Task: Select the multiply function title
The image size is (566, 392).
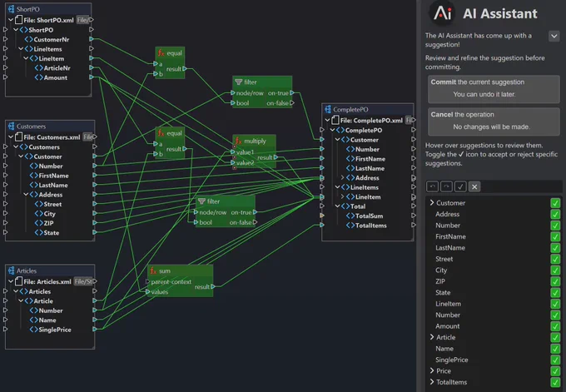Action: [x=255, y=141]
